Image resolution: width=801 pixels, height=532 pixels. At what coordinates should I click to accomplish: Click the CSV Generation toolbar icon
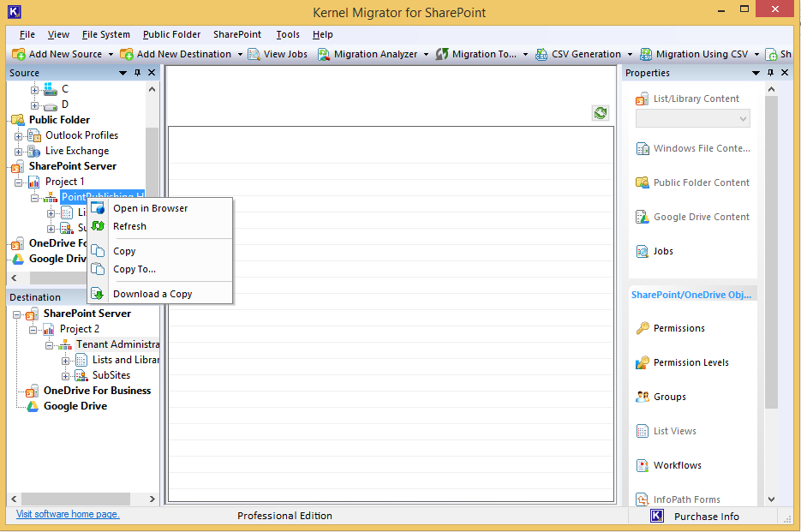(541, 54)
